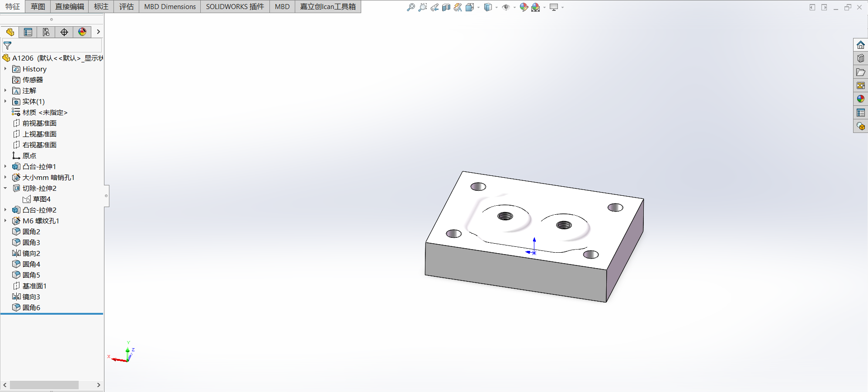Open the View Orientation dropdown arrow
Viewport: 868px width, 392px height.
click(478, 7)
